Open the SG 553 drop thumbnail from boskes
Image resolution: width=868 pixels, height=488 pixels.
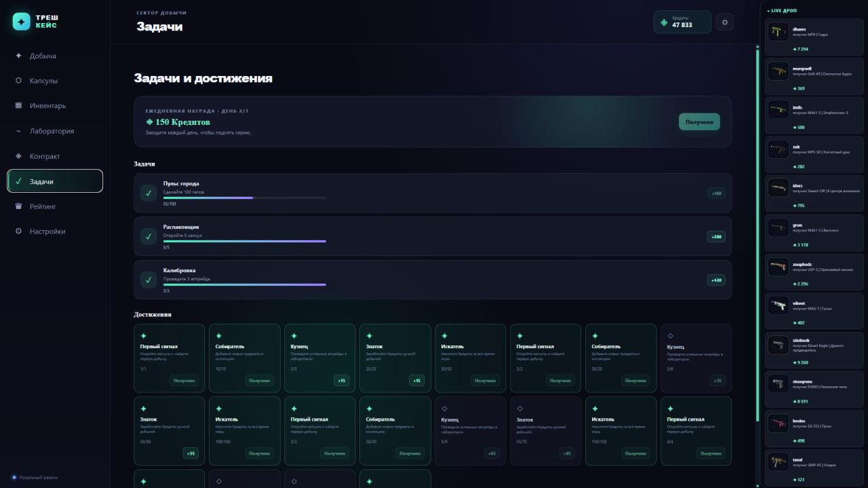pos(778,423)
